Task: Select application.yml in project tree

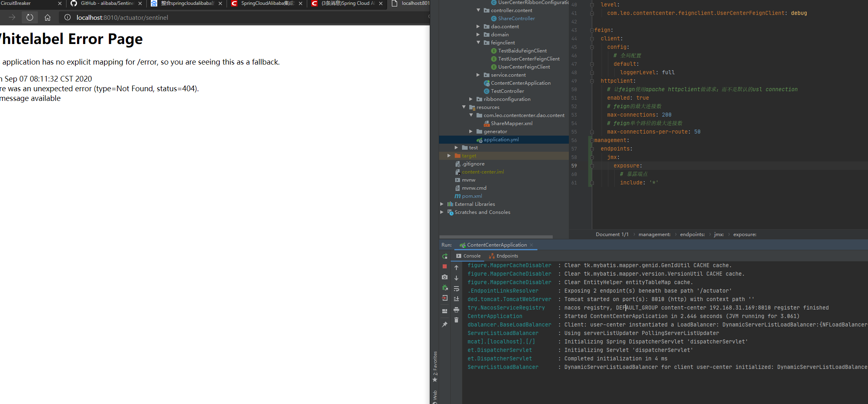Action: click(501, 139)
